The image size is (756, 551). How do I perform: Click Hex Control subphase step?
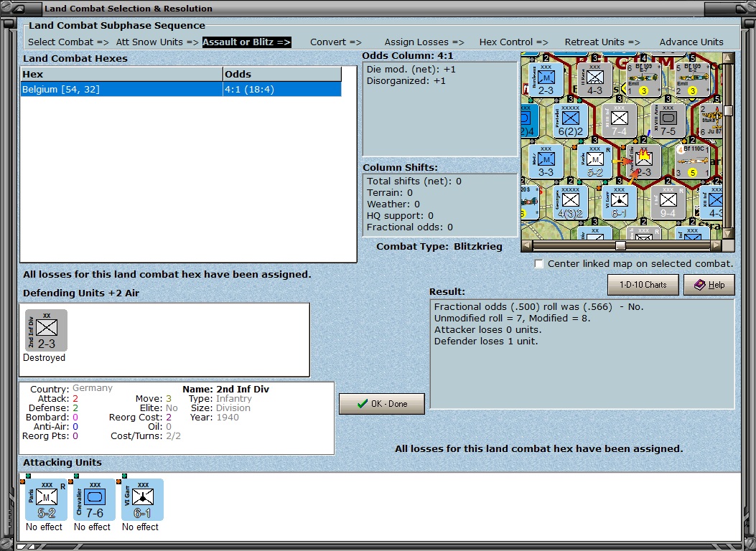tap(513, 42)
